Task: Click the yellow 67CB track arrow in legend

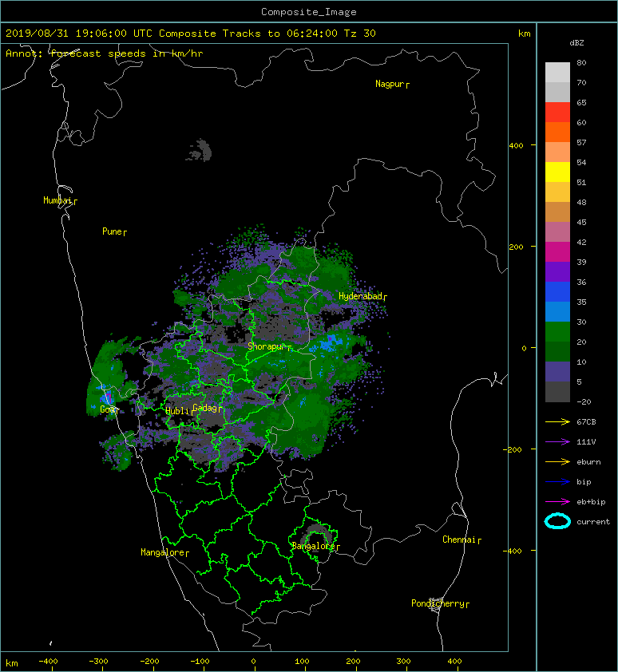Action: 557,421
